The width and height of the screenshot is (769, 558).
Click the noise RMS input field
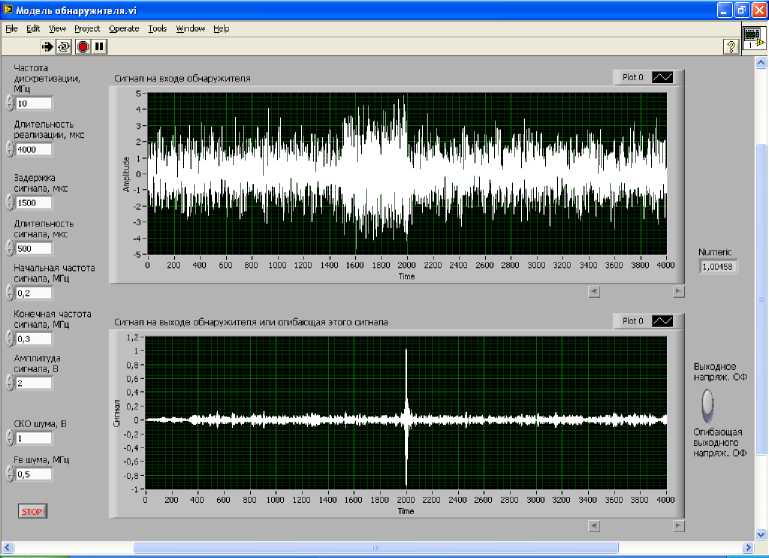pyautogui.click(x=33, y=438)
